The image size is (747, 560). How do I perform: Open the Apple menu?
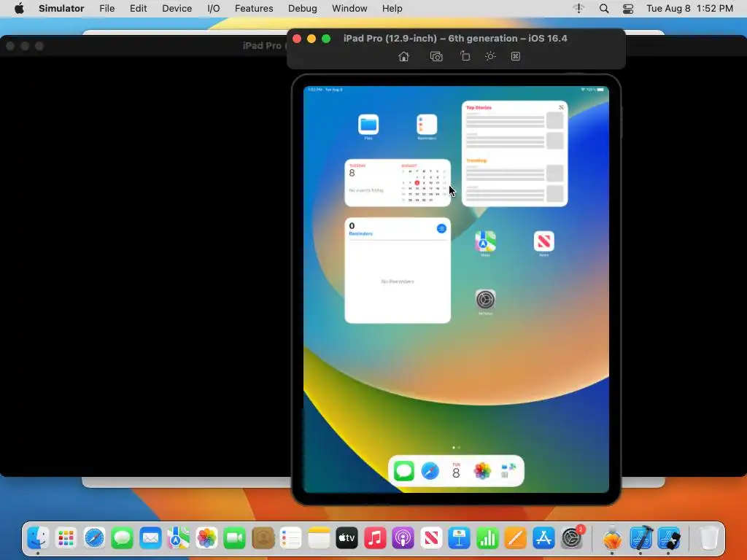19,9
